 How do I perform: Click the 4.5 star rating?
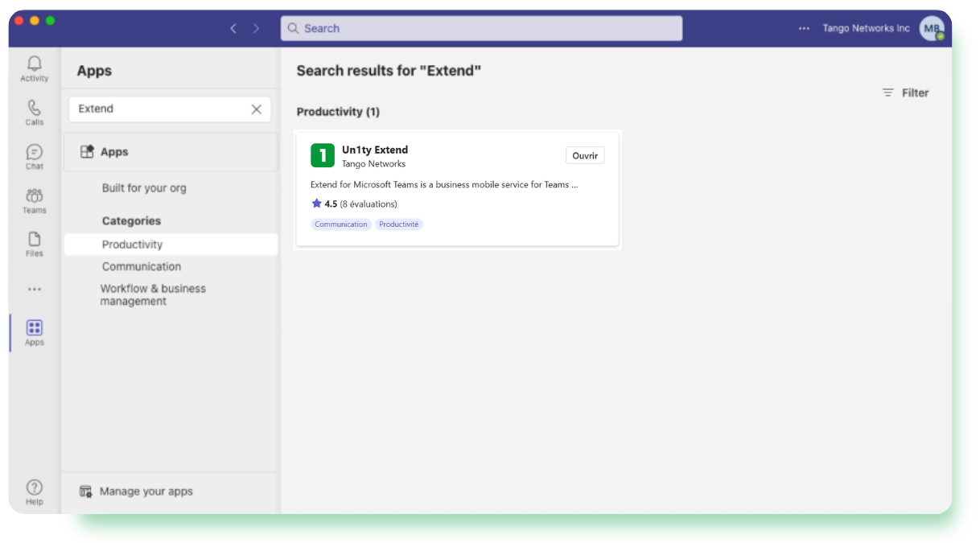point(354,204)
